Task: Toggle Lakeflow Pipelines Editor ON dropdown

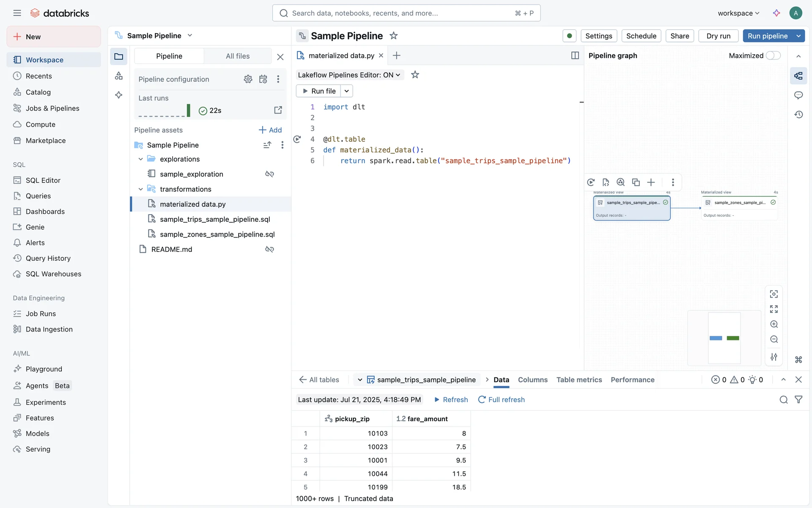Action: 349,75
